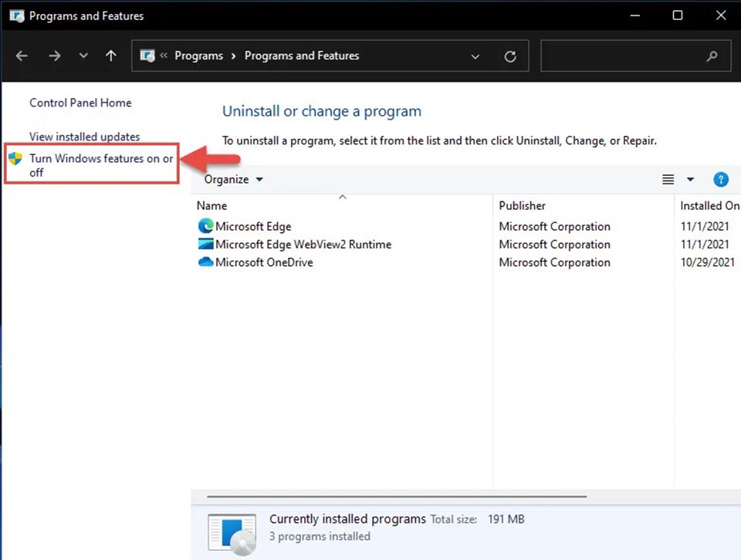This screenshot has width=741, height=560.
Task: Navigate to Programs via the breadcrumb
Action: [198, 56]
